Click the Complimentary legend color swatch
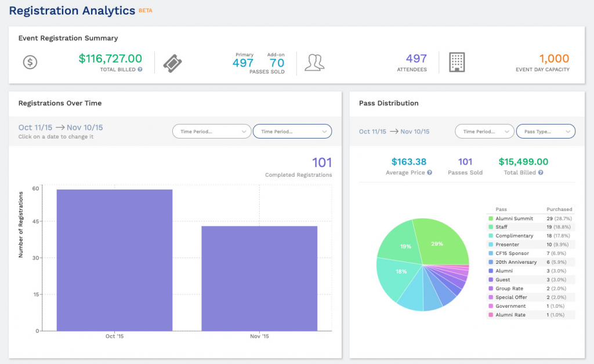 click(491, 236)
